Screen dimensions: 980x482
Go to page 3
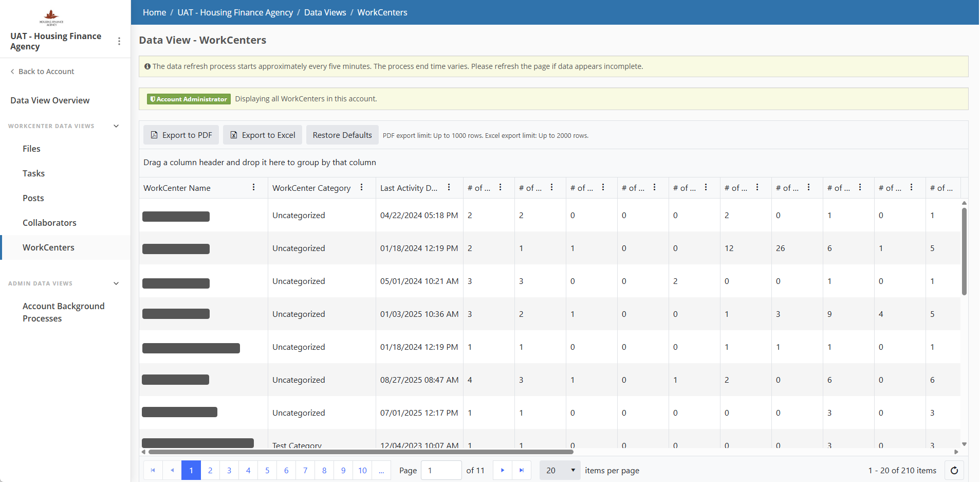click(x=229, y=470)
